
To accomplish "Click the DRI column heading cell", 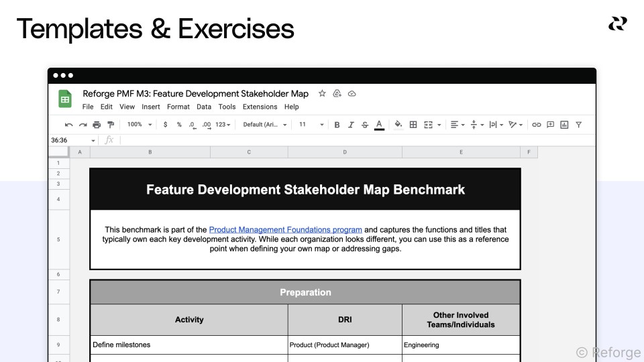I will pyautogui.click(x=345, y=320).
